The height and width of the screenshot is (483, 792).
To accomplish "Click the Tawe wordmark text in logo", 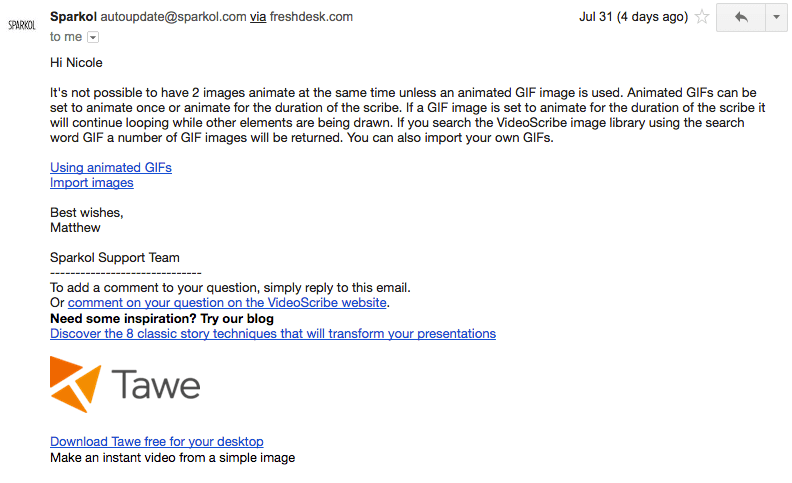I will pos(156,385).
